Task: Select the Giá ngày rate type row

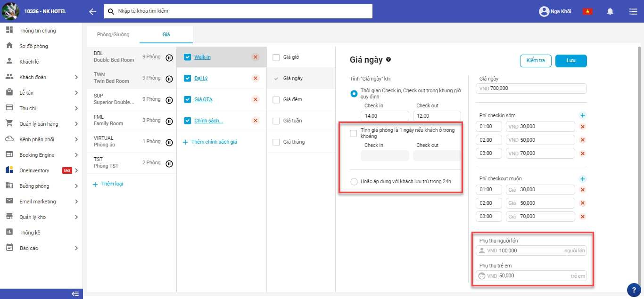Action: point(301,78)
